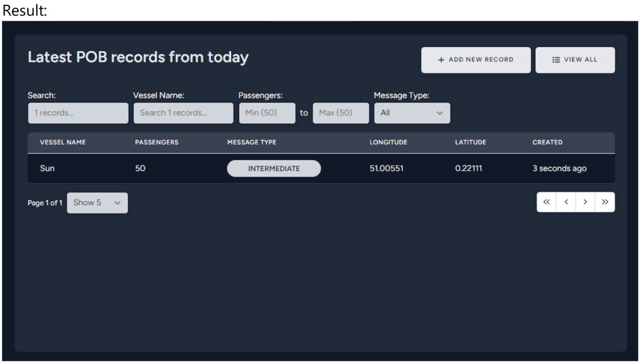
Task: Go to previous page arrow
Action: pyautogui.click(x=566, y=202)
